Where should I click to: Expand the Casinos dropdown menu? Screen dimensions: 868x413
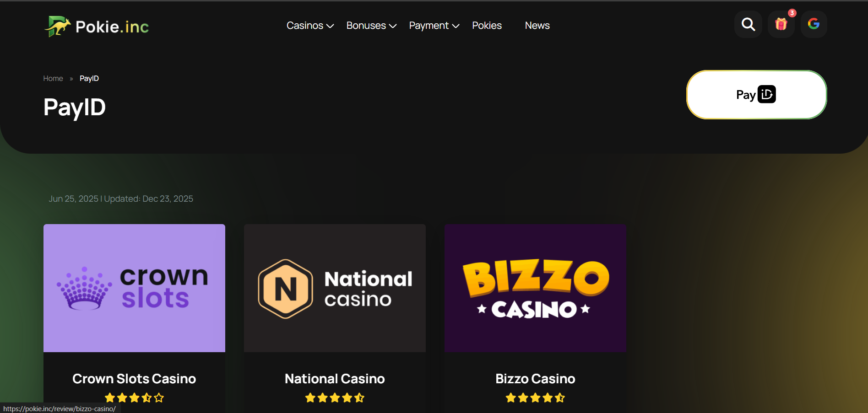click(x=310, y=26)
